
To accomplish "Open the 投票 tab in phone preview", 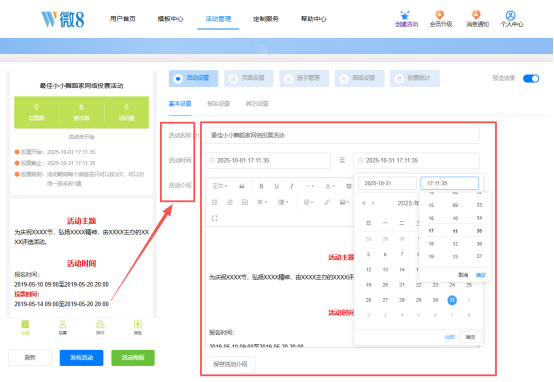I will click(63, 327).
